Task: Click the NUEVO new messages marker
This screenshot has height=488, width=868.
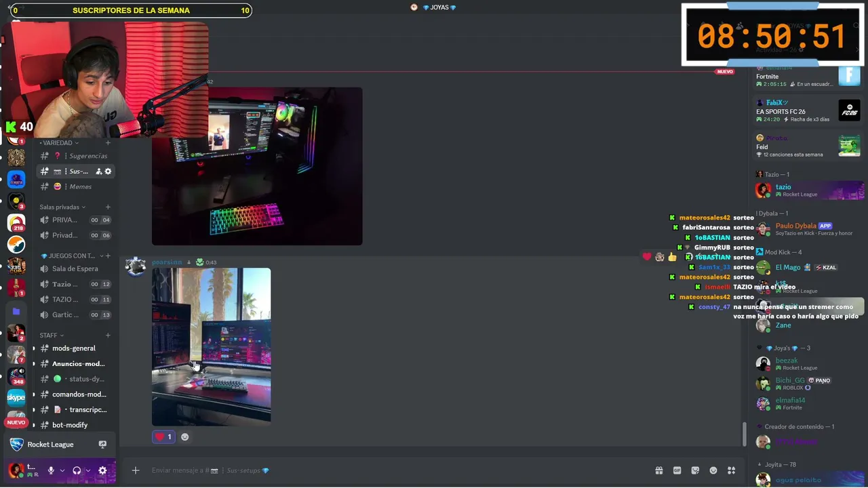Action: point(725,71)
